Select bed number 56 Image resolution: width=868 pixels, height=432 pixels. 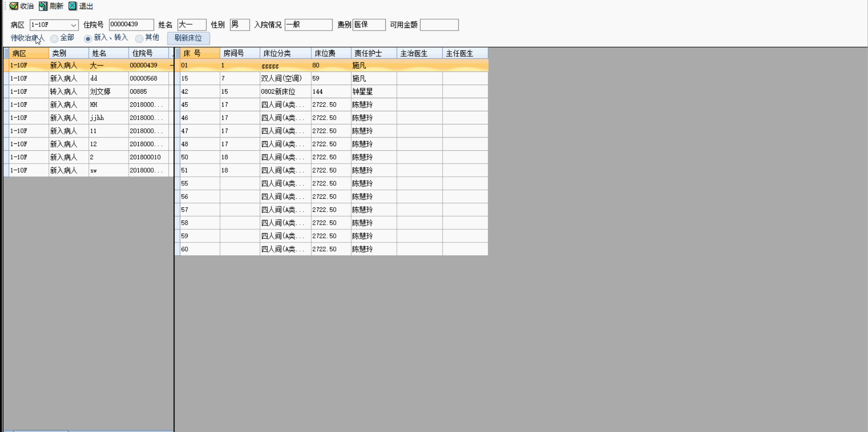point(200,197)
